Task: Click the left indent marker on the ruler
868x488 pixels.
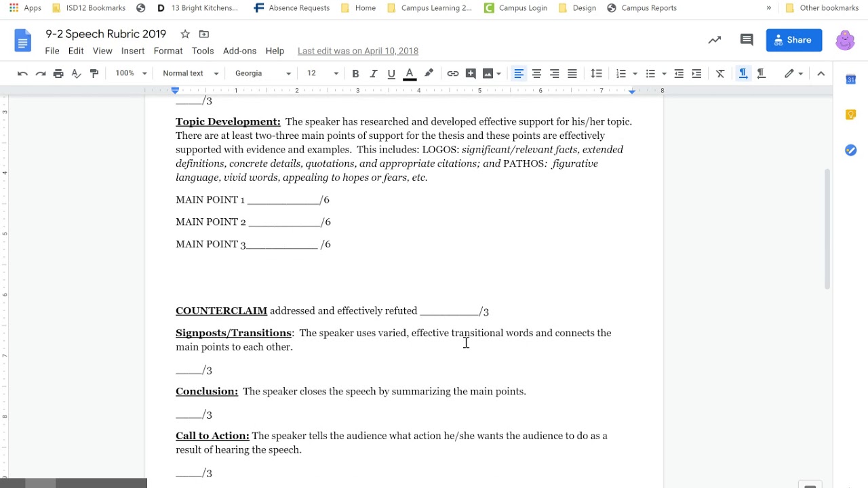Action: point(175,91)
